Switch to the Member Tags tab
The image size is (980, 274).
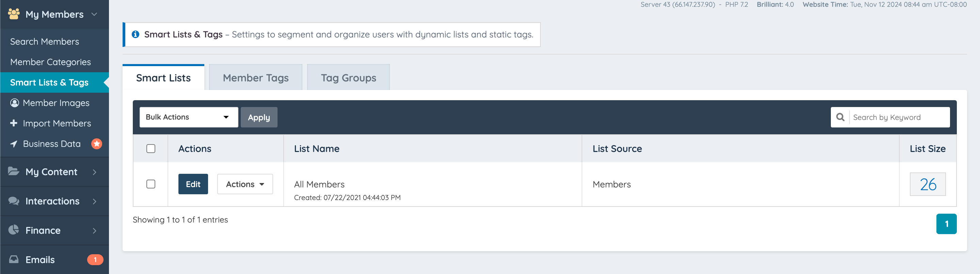(256, 78)
